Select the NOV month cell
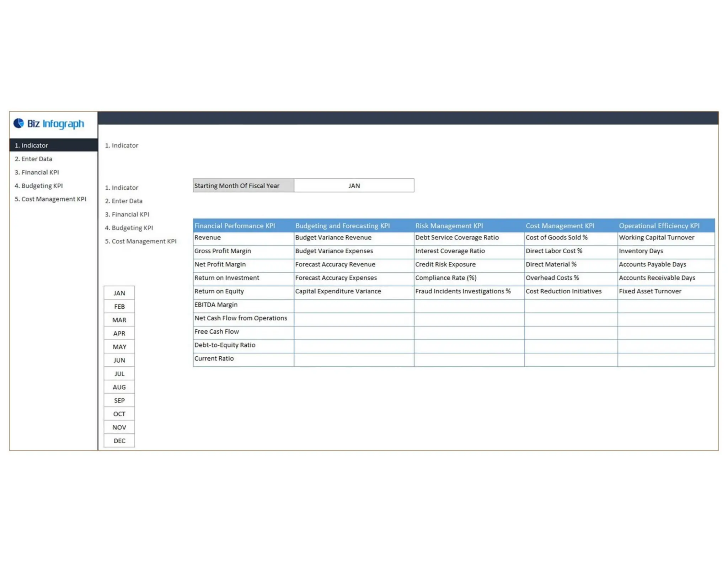728x562 pixels. click(x=119, y=427)
